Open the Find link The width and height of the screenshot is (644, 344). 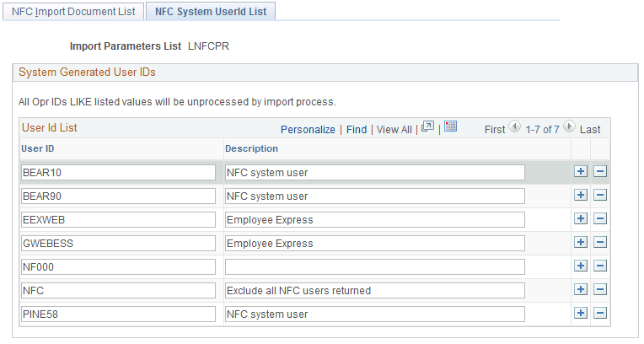point(357,129)
